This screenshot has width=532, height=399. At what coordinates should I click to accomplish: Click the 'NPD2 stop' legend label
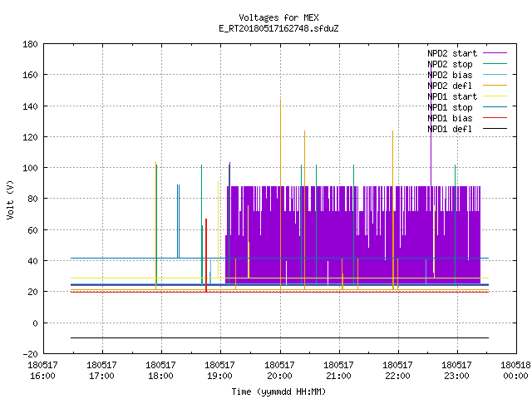pyautogui.click(x=450, y=64)
